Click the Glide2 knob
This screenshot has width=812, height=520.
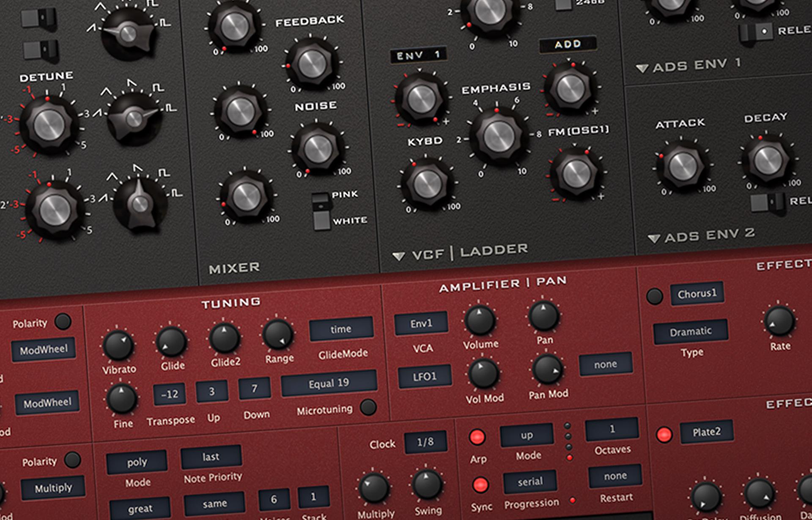(x=225, y=338)
